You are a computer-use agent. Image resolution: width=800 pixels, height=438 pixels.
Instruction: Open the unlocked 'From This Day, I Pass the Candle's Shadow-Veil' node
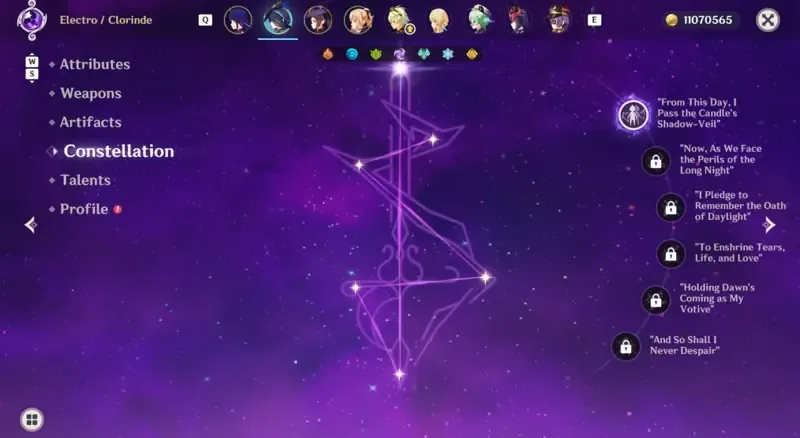[633, 114]
